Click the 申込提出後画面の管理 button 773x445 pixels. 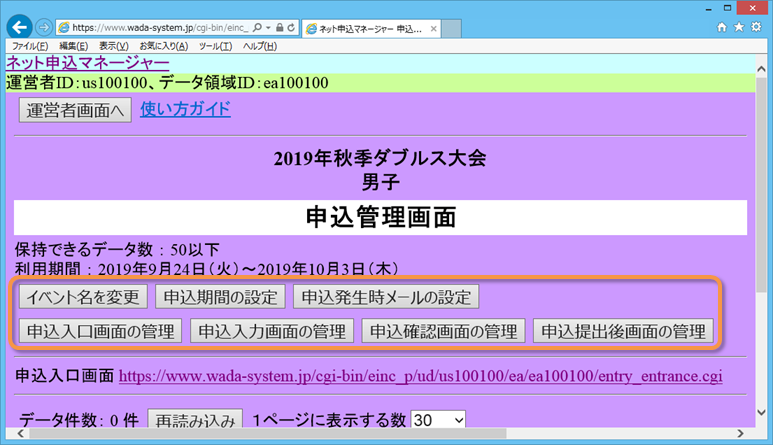[623, 331]
